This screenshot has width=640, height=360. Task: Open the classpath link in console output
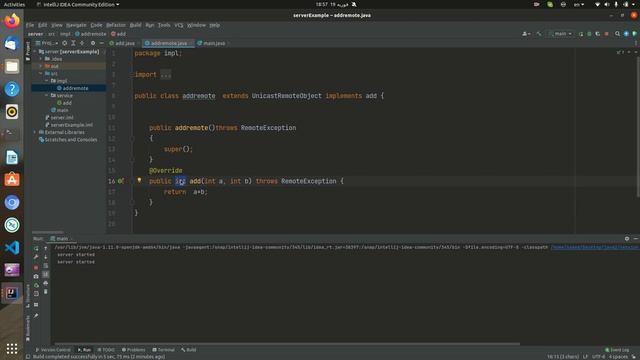(595, 247)
